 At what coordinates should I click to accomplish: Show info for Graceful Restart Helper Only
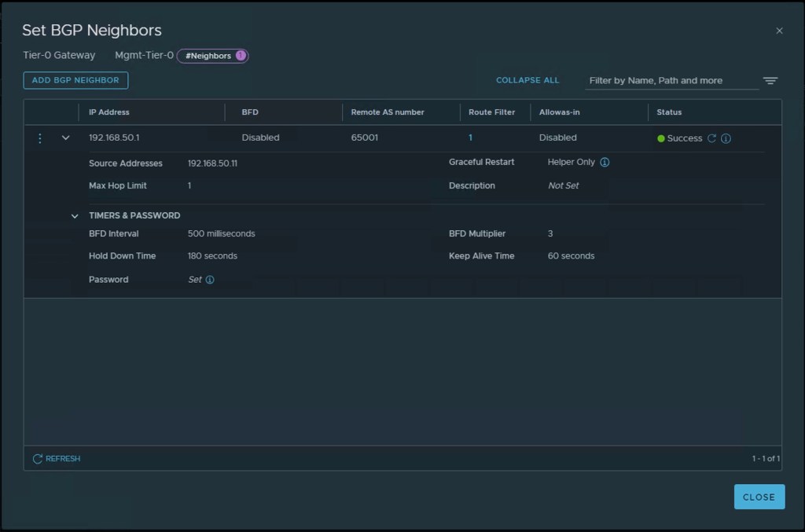tap(605, 163)
